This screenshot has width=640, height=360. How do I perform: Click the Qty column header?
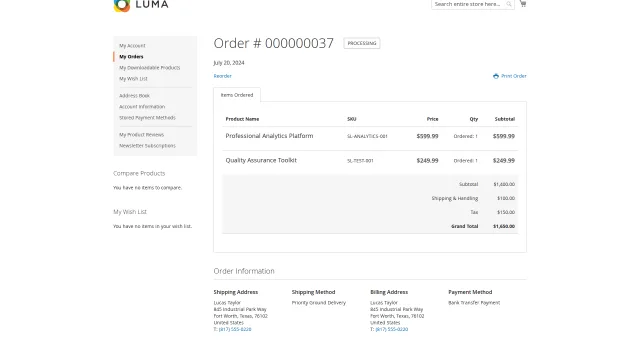pos(473,119)
